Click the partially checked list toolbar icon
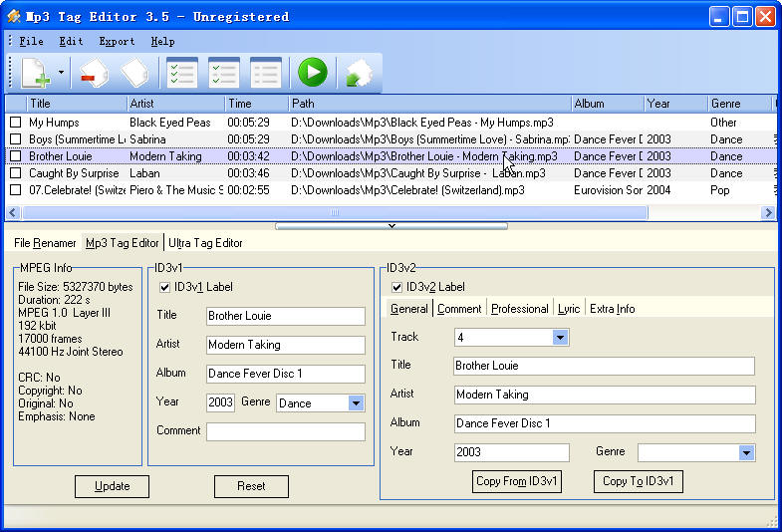Image resolution: width=782 pixels, height=532 pixels. click(224, 73)
